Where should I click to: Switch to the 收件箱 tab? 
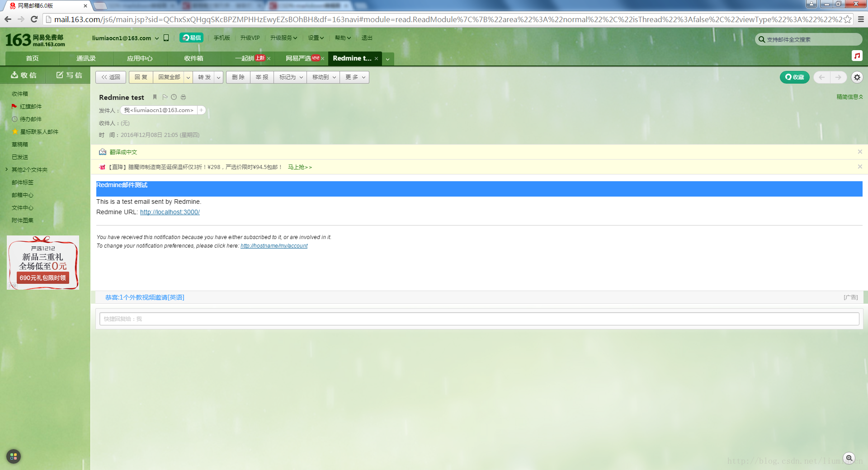pyautogui.click(x=193, y=58)
